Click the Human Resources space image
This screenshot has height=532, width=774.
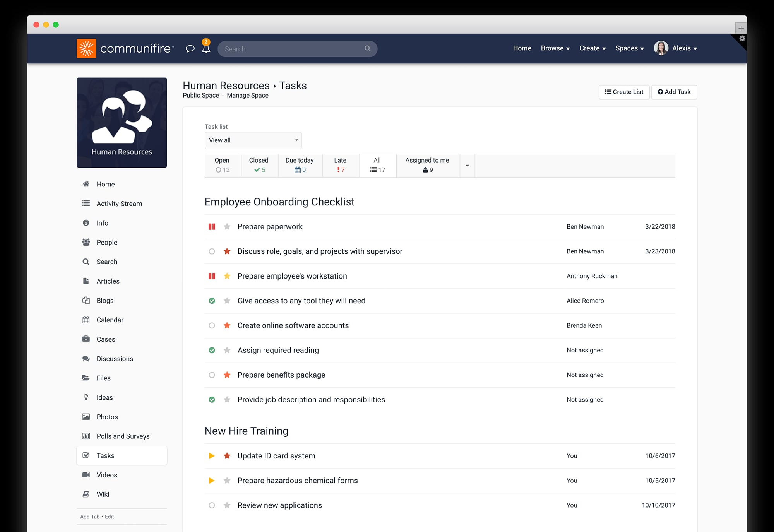point(122,123)
